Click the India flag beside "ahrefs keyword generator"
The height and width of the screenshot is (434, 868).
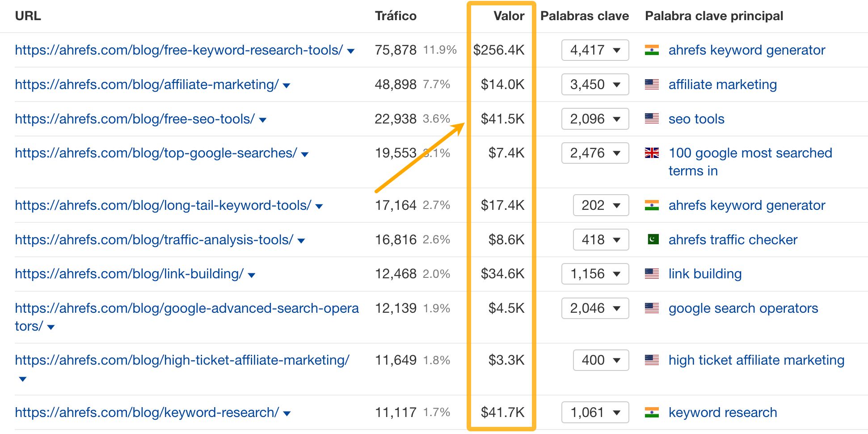653,50
